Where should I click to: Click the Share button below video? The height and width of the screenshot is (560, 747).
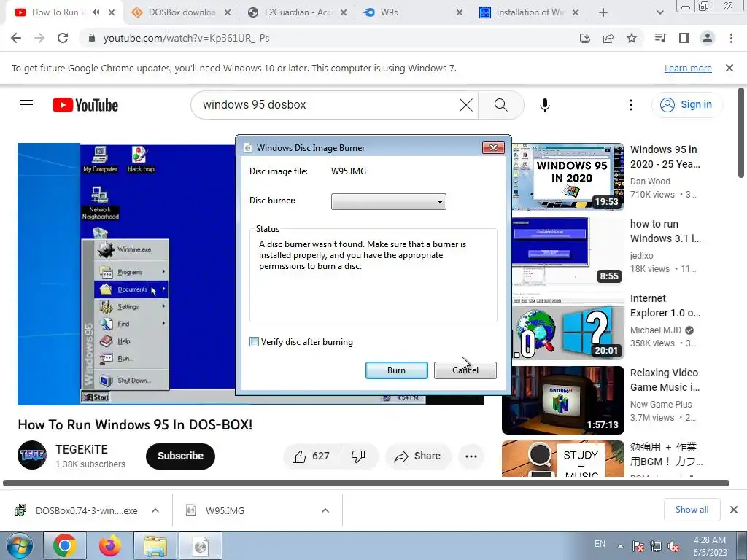[418, 456]
